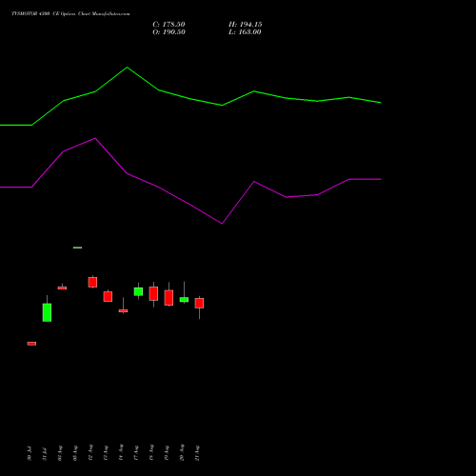Click the tall green candle for 31 Jul

click(47, 312)
